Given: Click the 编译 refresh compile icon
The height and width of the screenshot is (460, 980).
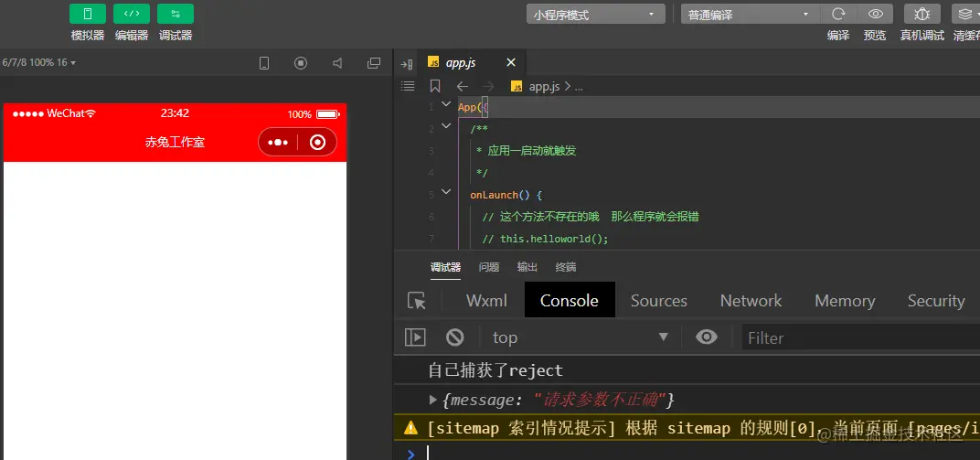Looking at the screenshot, I should pyautogui.click(x=838, y=14).
